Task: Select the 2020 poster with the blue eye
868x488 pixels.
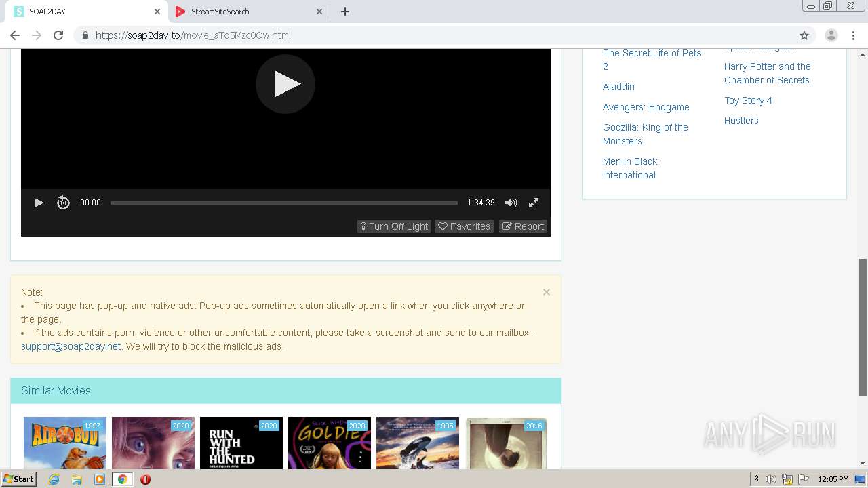Action: 153,443
